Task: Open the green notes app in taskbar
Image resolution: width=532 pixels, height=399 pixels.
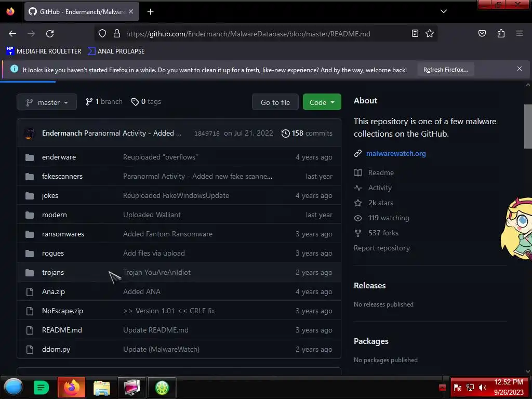Action: pyautogui.click(x=41, y=387)
